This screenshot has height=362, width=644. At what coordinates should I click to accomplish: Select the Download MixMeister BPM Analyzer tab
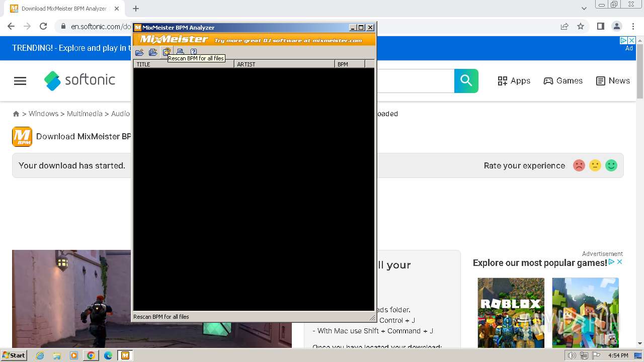tap(64, 9)
